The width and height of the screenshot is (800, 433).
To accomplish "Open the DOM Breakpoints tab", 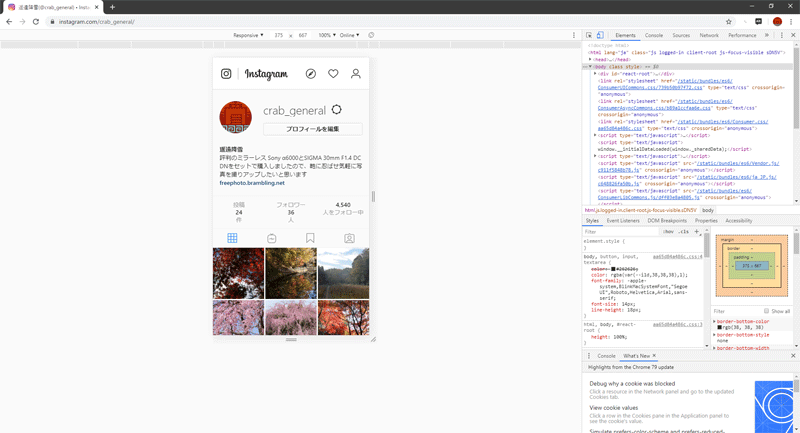I will click(x=667, y=221).
